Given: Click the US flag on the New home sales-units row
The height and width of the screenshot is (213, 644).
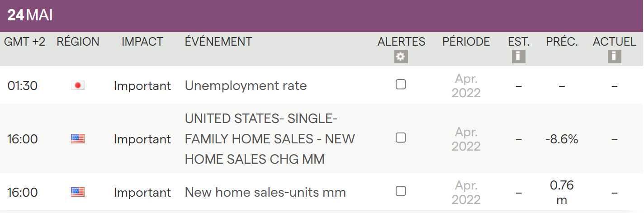Looking at the screenshot, I should click(78, 192).
